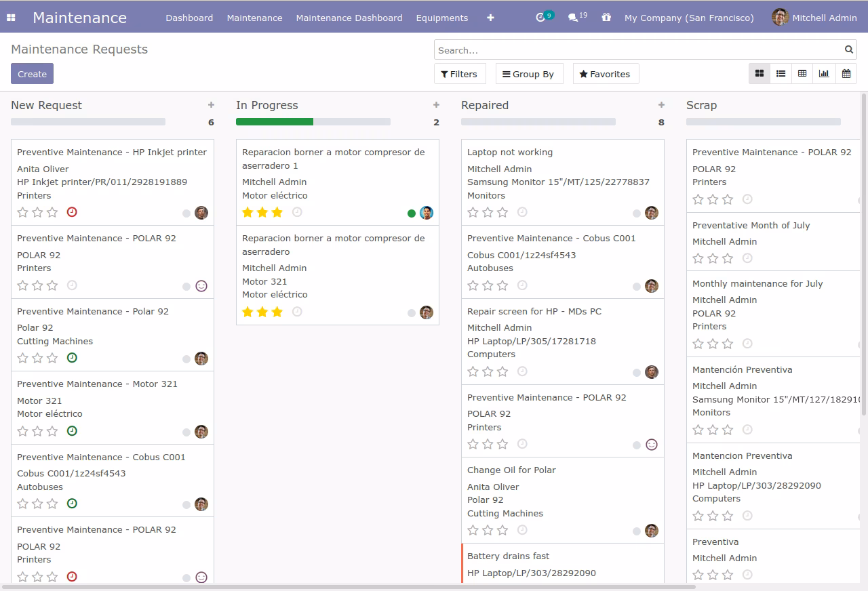Open the Maintenance Dashboard menu
868x591 pixels.
(349, 18)
